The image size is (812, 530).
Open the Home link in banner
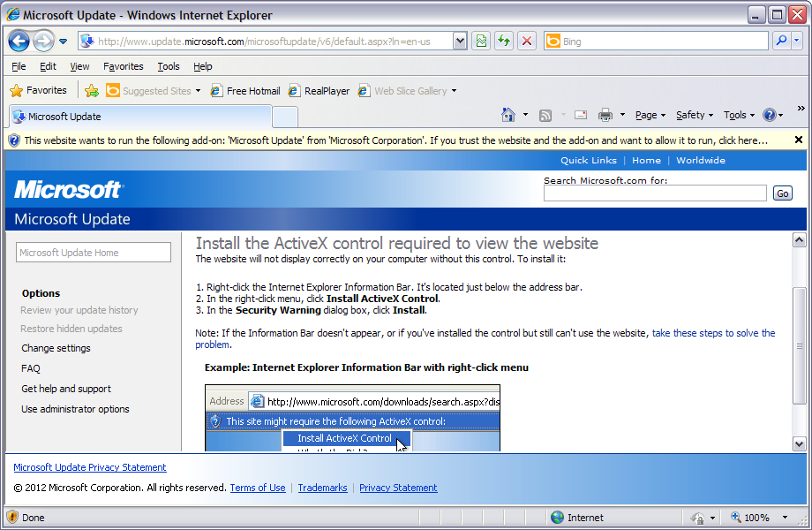pos(646,161)
